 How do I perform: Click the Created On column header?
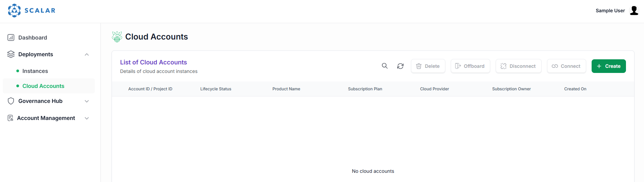click(575, 89)
